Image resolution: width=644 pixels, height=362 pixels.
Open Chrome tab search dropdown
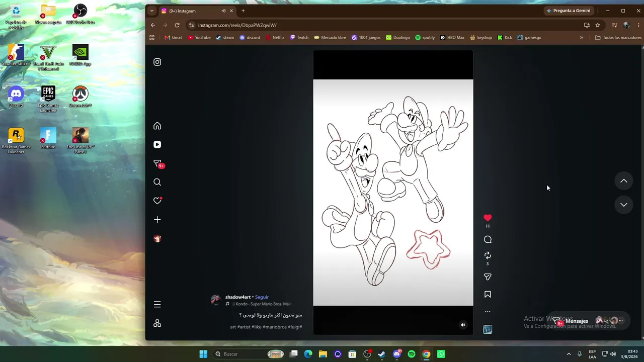click(x=153, y=11)
